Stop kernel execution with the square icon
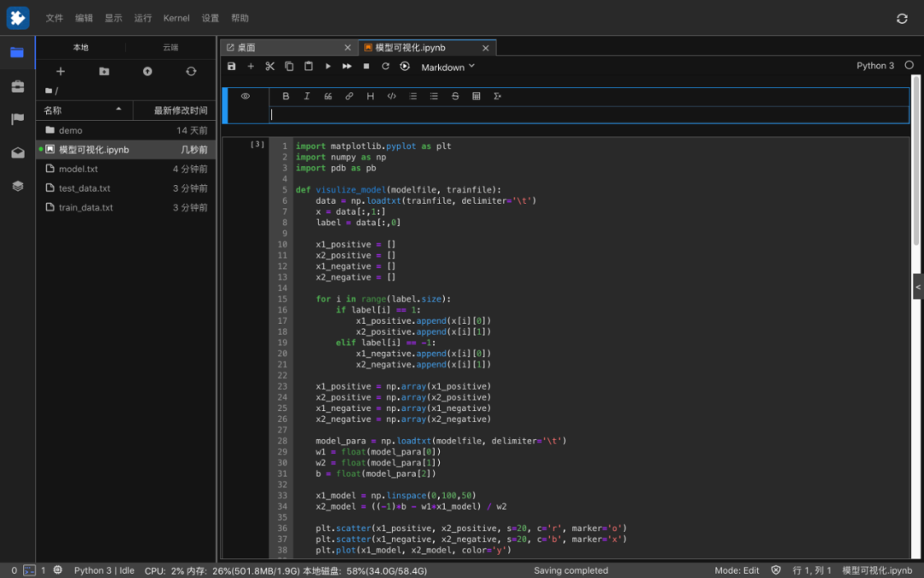Screen dimensions: 924x578 [x=366, y=67]
